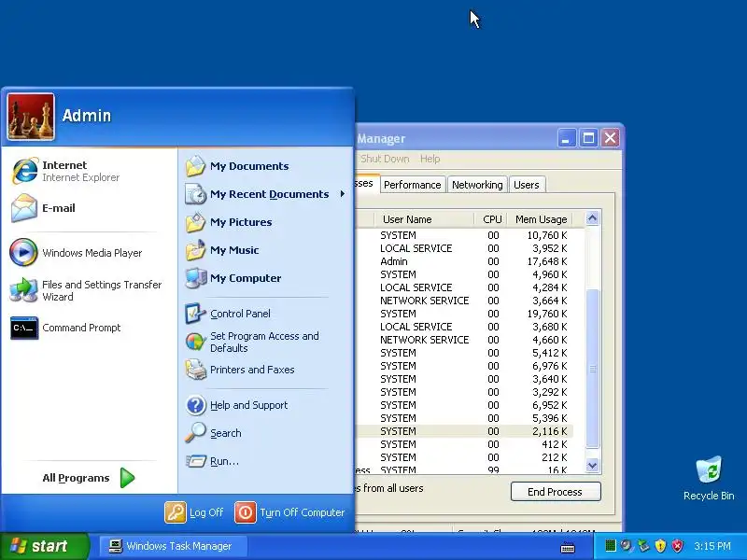The height and width of the screenshot is (560, 747).
Task: Maximize the Task Manager window
Action: coord(588,138)
